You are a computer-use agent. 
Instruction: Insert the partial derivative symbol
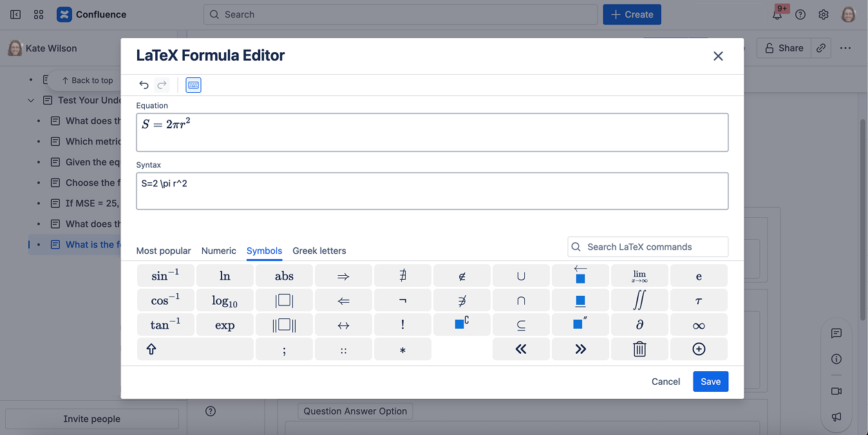pos(639,325)
